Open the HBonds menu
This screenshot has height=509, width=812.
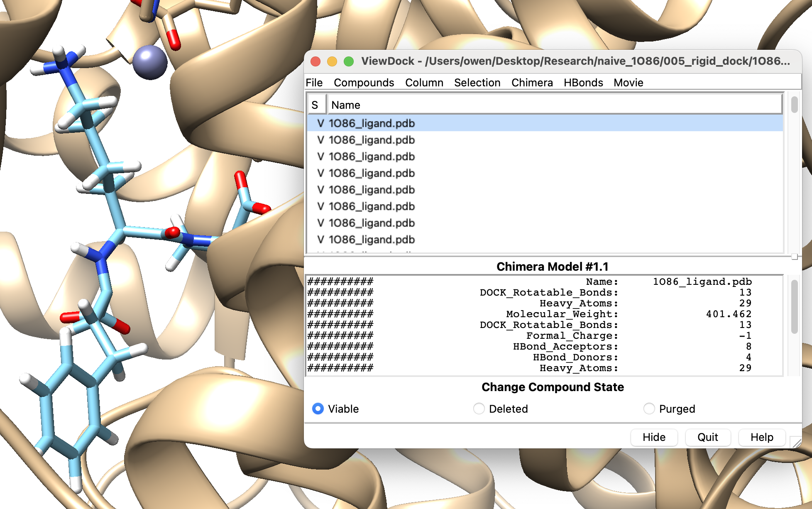pos(583,83)
